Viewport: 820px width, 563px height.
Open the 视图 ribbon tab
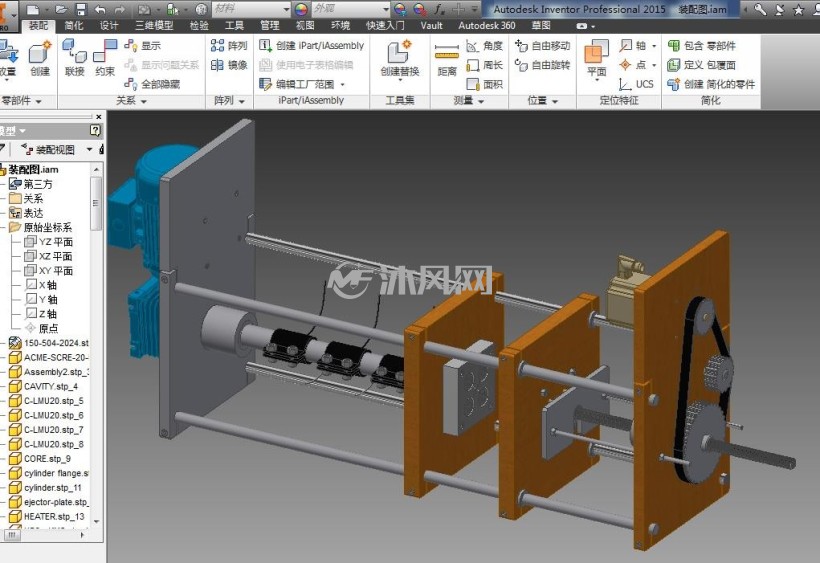305,26
